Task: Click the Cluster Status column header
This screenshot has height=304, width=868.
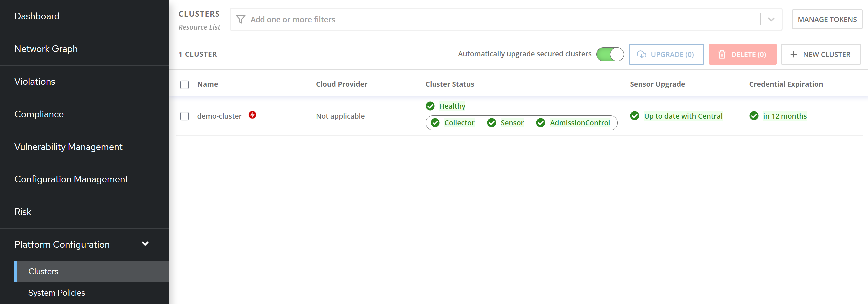Action: point(449,84)
